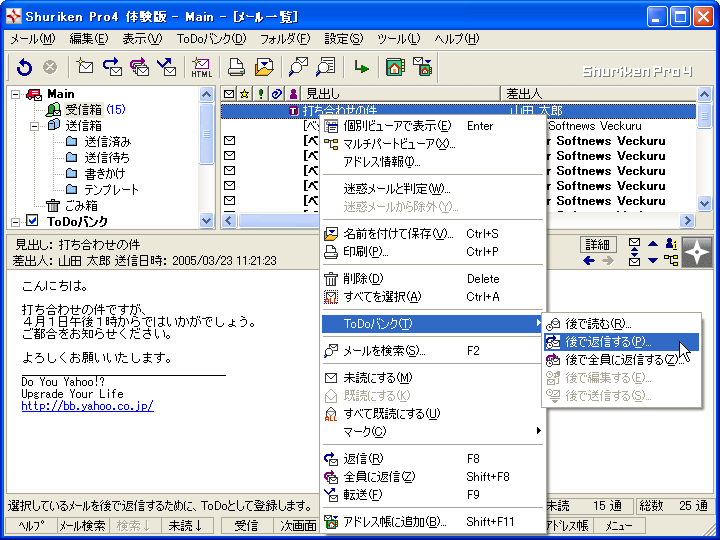This screenshot has height=540, width=720.
Task: Click the メニュー function key button
Action: pos(619,525)
